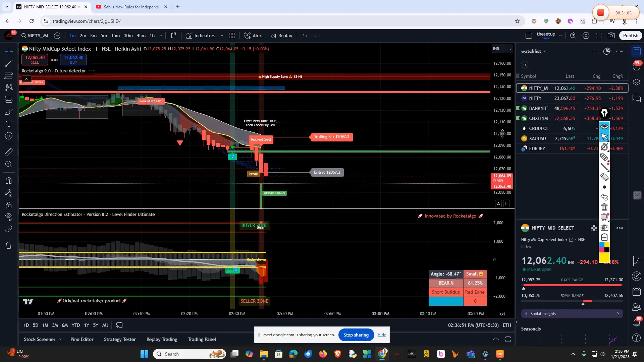Expand Stock Screener dropdown arrow
Image resolution: width=644 pixels, height=362 pixels.
61,339
